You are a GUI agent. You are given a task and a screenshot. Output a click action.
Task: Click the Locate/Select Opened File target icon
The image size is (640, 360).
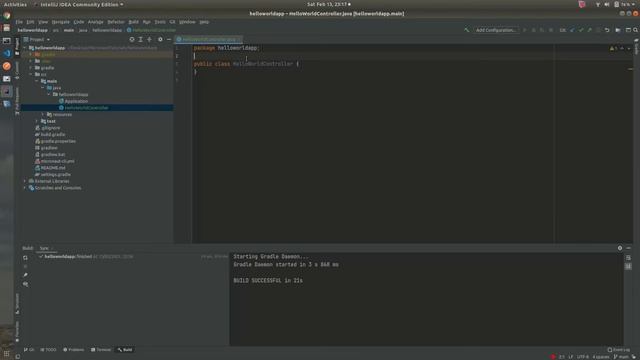pyautogui.click(x=132, y=40)
